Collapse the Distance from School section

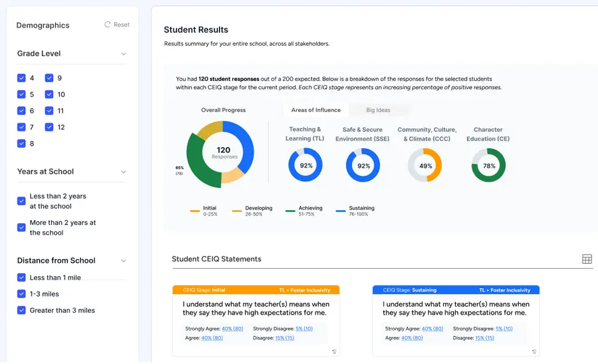tap(124, 261)
